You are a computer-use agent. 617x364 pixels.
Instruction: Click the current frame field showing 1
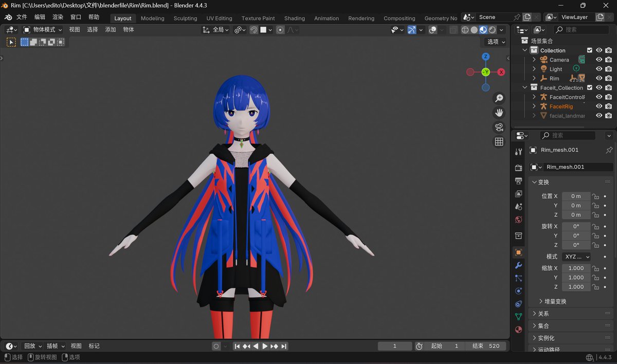tap(395, 346)
